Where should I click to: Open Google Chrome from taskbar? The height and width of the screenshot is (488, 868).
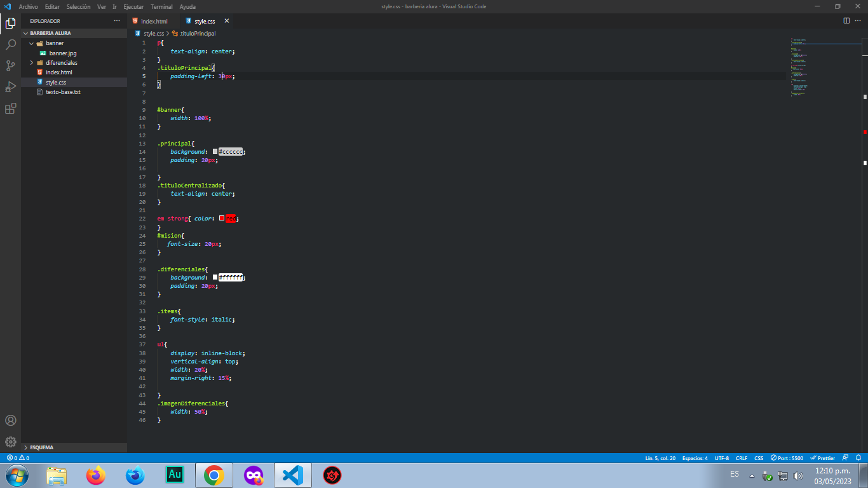click(214, 475)
